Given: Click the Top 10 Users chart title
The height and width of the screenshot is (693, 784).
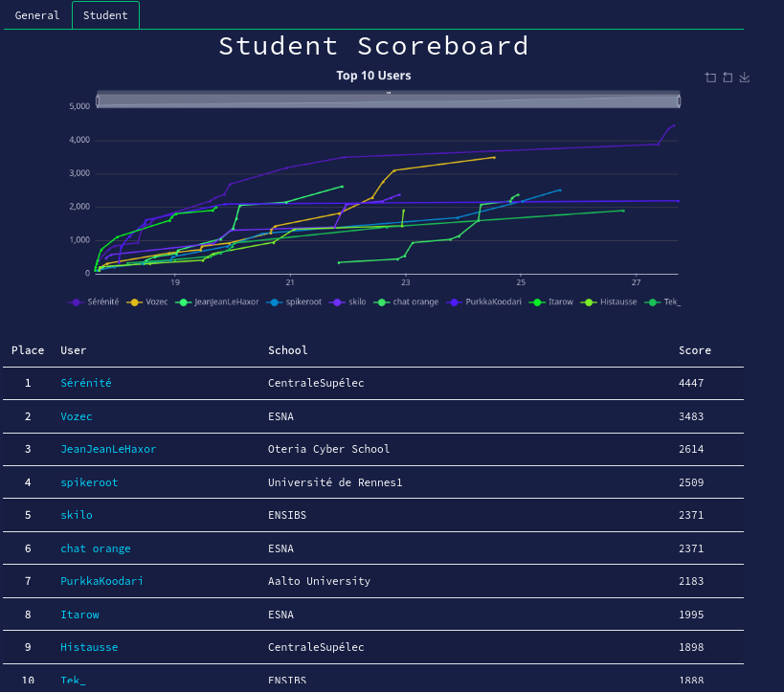Looking at the screenshot, I should coord(373,76).
